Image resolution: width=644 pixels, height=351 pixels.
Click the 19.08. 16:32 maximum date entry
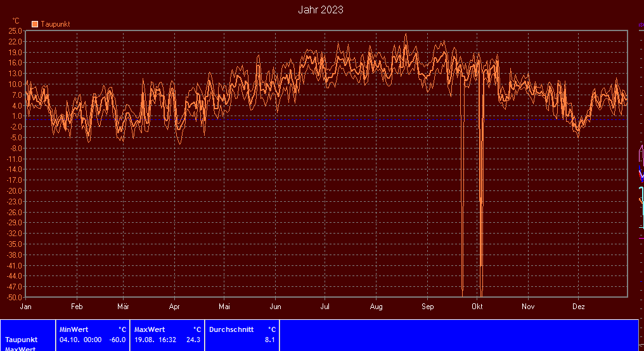coord(155,340)
